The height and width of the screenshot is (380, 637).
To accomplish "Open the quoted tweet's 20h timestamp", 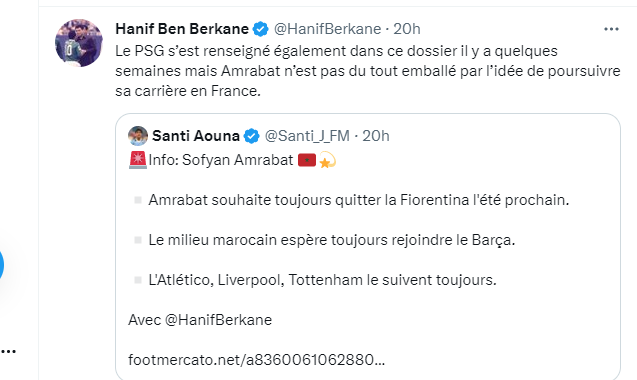I will [x=376, y=136].
